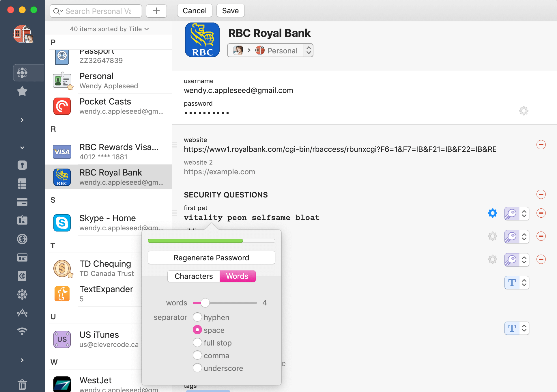The height and width of the screenshot is (392, 557).
Task: Open password generator gear for first pet answer
Action: pos(492,213)
